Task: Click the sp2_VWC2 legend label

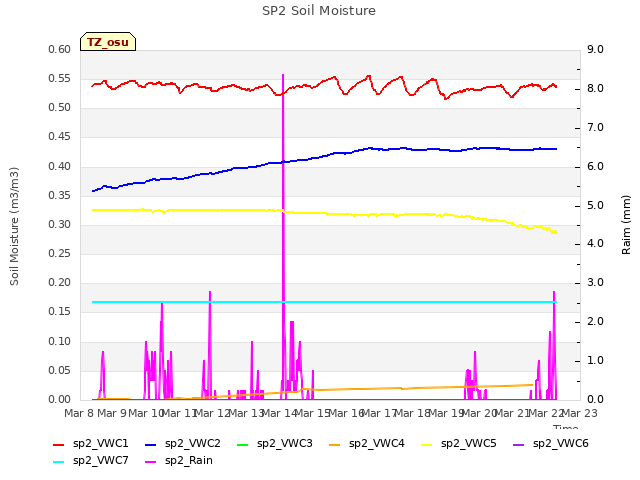Action: point(193,444)
